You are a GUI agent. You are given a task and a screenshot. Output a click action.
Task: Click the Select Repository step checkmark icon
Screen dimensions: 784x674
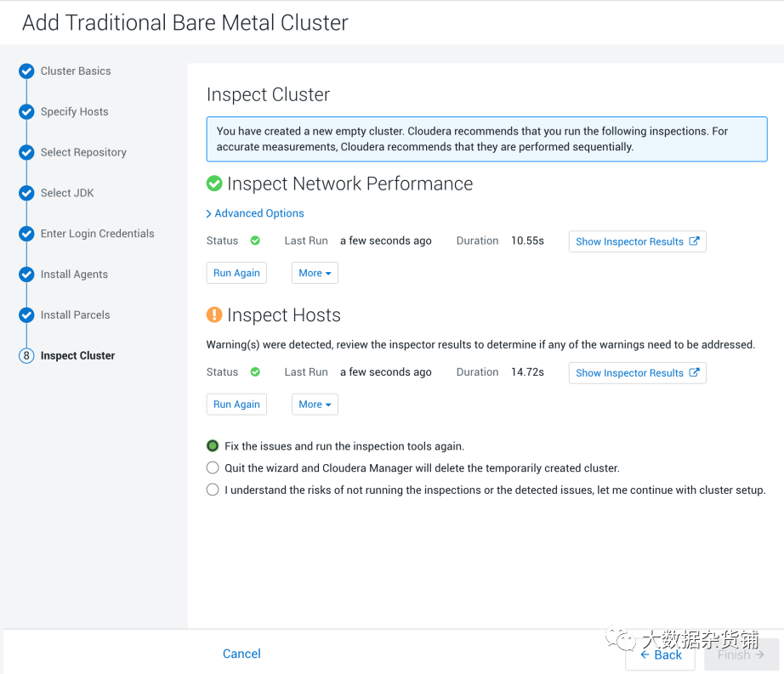pos(26,152)
